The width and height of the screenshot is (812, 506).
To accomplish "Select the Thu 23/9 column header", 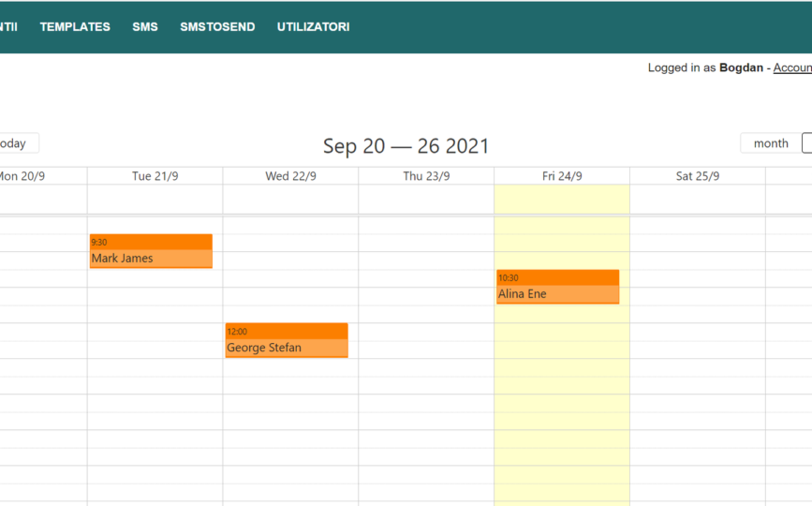I will coord(426,176).
